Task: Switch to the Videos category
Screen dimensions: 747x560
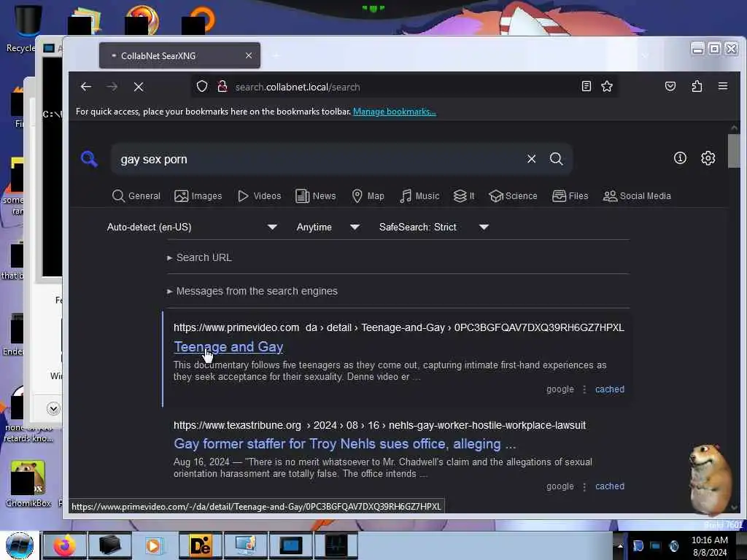Action: tap(259, 195)
